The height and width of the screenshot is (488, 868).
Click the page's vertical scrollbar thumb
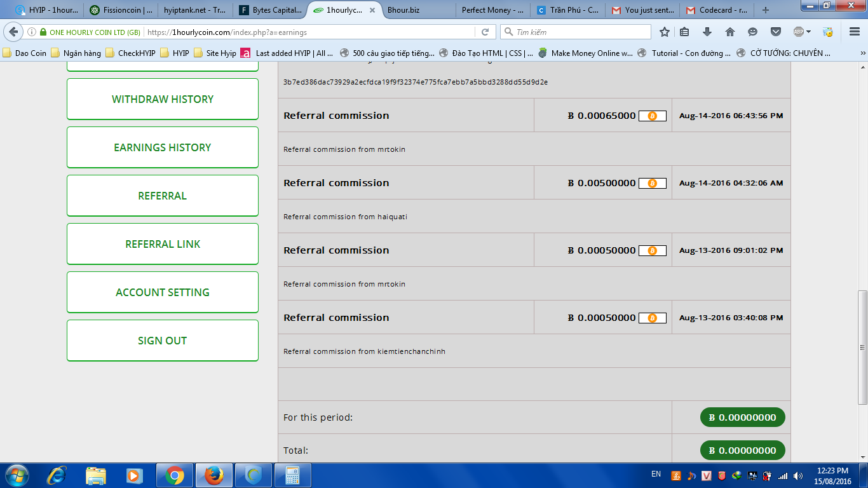tap(862, 347)
